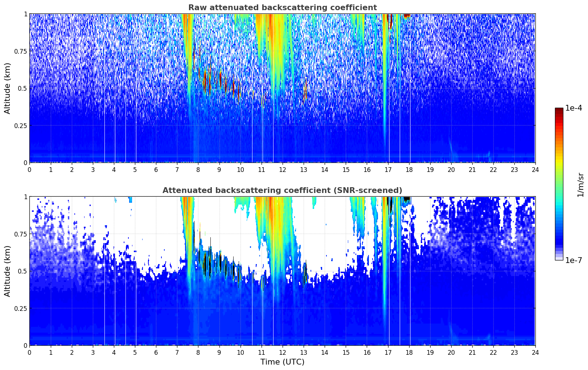Select the "1e-4" colorbar maximum label
Image resolution: width=588 pixels, height=370 pixels.
point(573,108)
